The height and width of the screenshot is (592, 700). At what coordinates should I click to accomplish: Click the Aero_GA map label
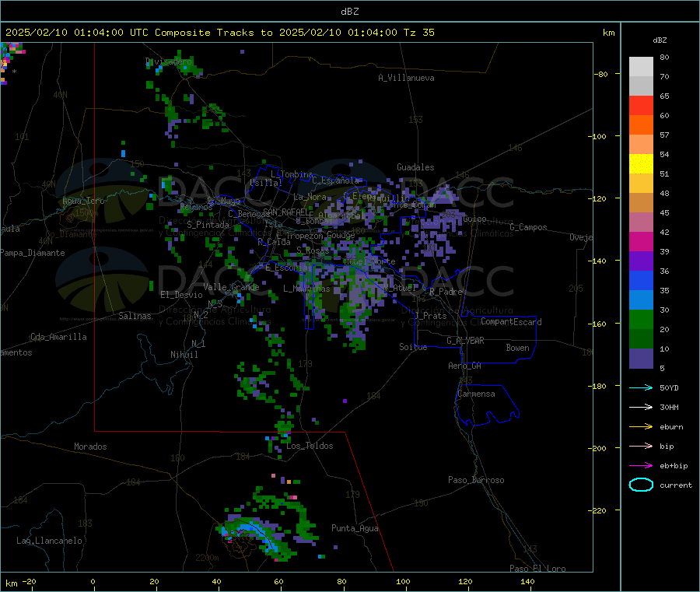(465, 366)
